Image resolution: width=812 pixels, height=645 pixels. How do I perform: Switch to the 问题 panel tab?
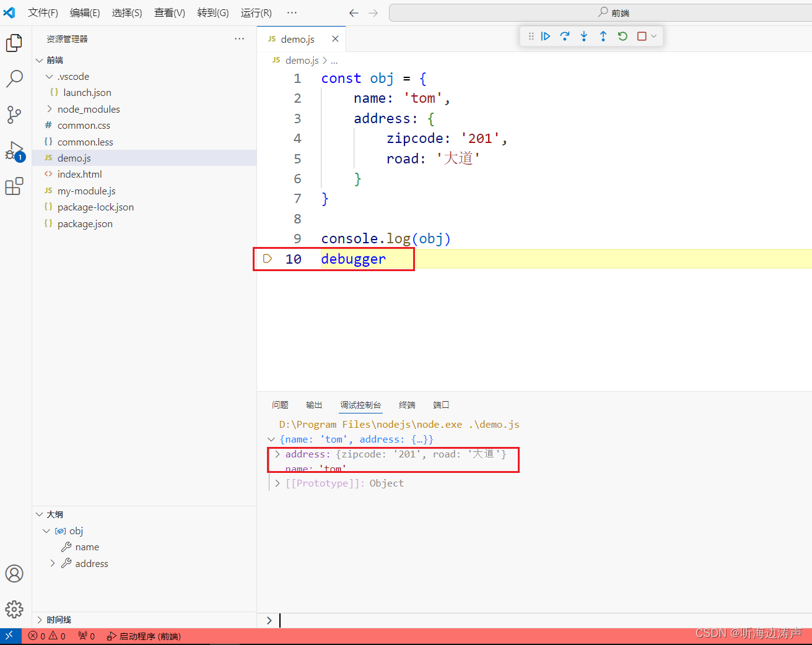280,405
